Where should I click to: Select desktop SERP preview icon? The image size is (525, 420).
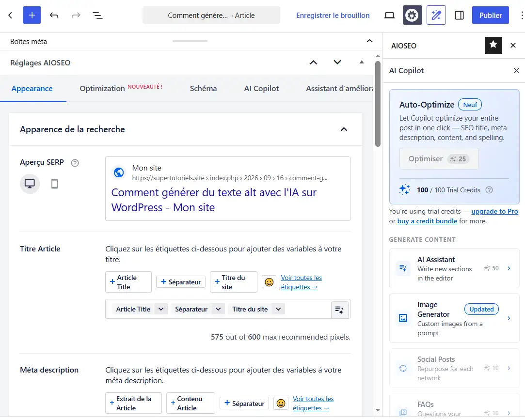tap(30, 184)
